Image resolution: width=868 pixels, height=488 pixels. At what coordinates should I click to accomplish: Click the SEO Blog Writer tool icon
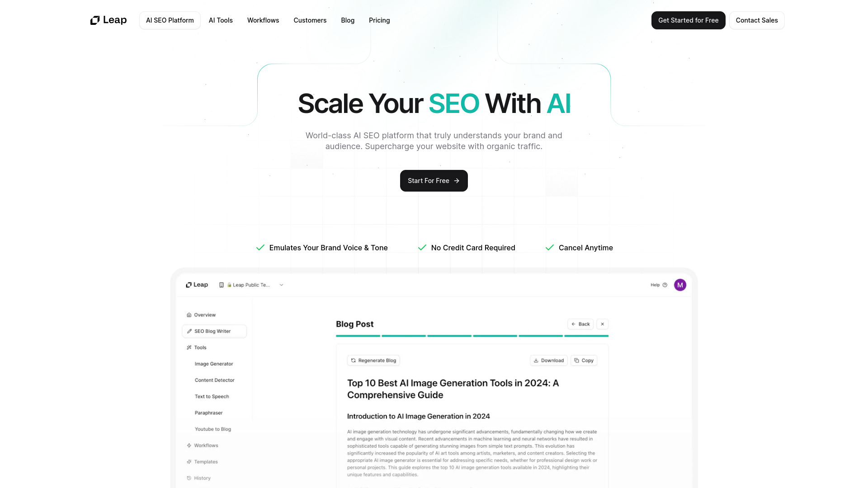pos(189,331)
